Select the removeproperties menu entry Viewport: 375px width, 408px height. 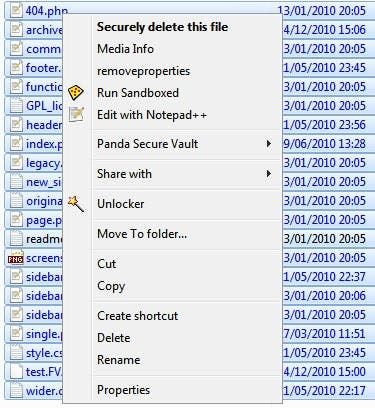(x=143, y=71)
